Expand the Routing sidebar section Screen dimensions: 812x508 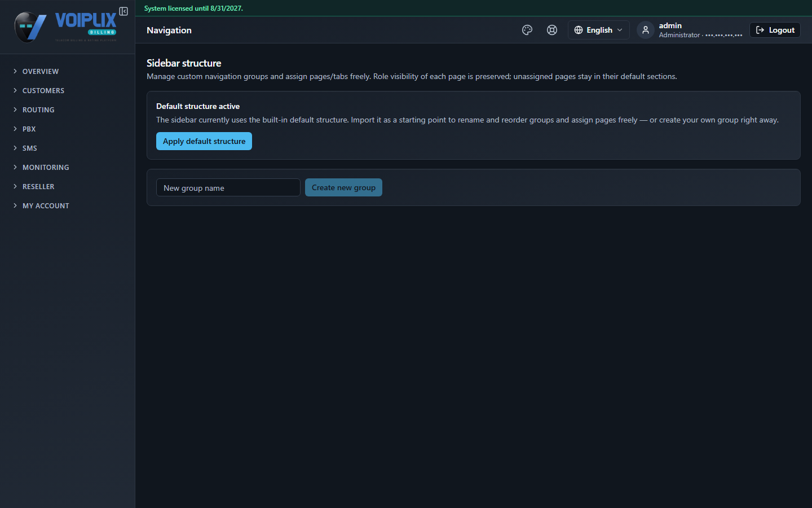coord(68,110)
